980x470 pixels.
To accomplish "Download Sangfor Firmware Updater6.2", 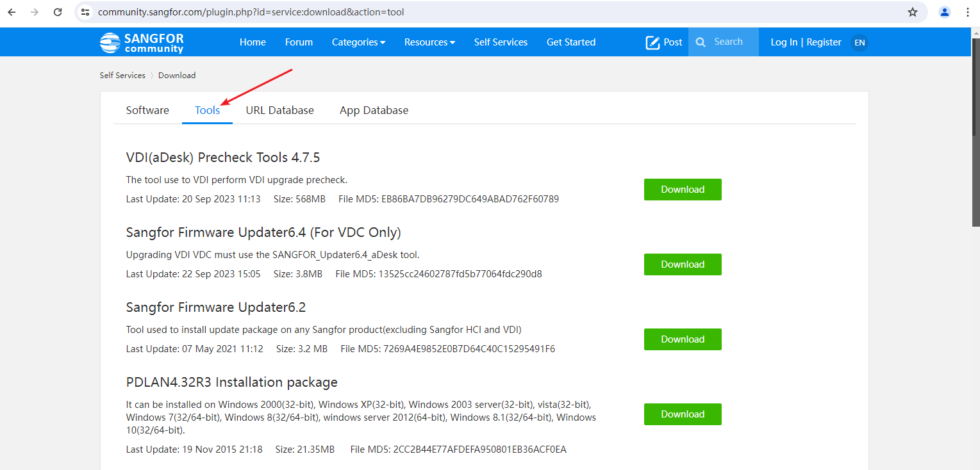I will [683, 339].
